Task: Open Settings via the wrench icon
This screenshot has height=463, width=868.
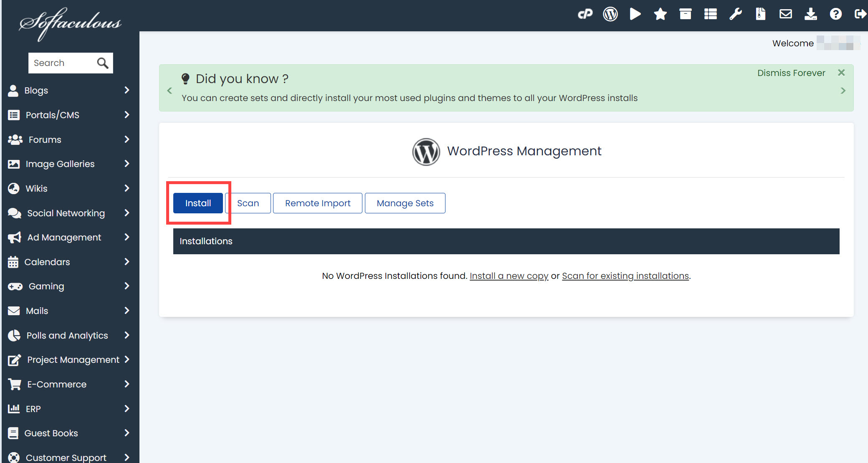Action: tap(735, 14)
